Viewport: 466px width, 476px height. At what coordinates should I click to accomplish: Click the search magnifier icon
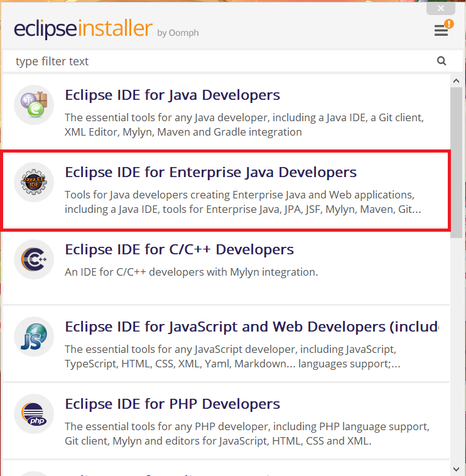(x=442, y=61)
